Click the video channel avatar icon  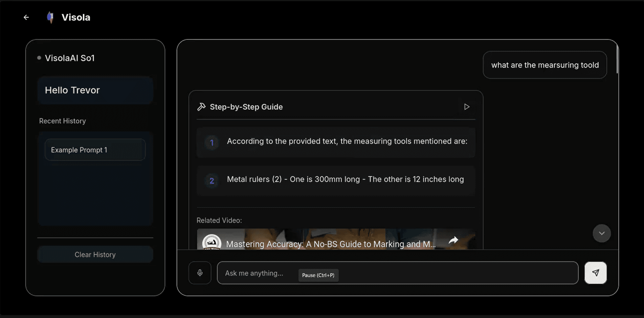click(212, 243)
